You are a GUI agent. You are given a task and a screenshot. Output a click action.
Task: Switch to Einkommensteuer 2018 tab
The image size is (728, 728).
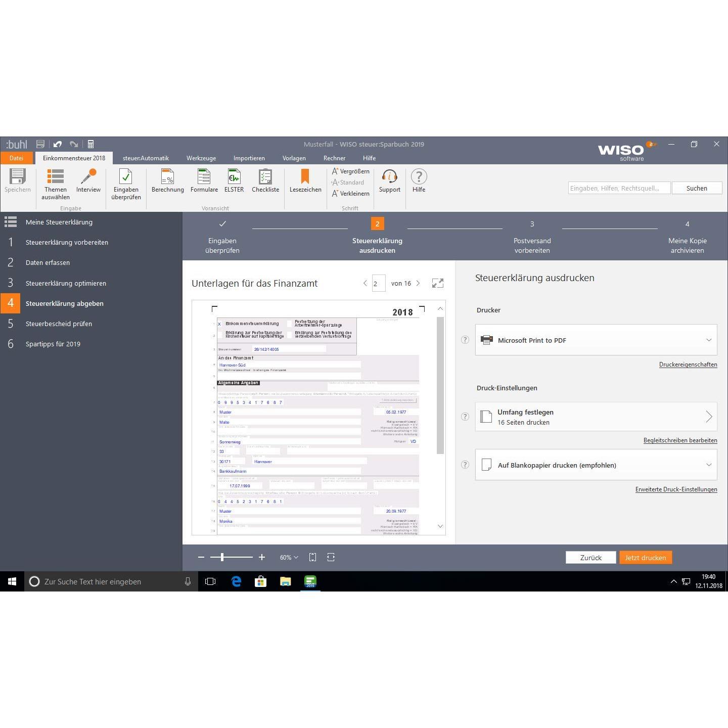(74, 158)
